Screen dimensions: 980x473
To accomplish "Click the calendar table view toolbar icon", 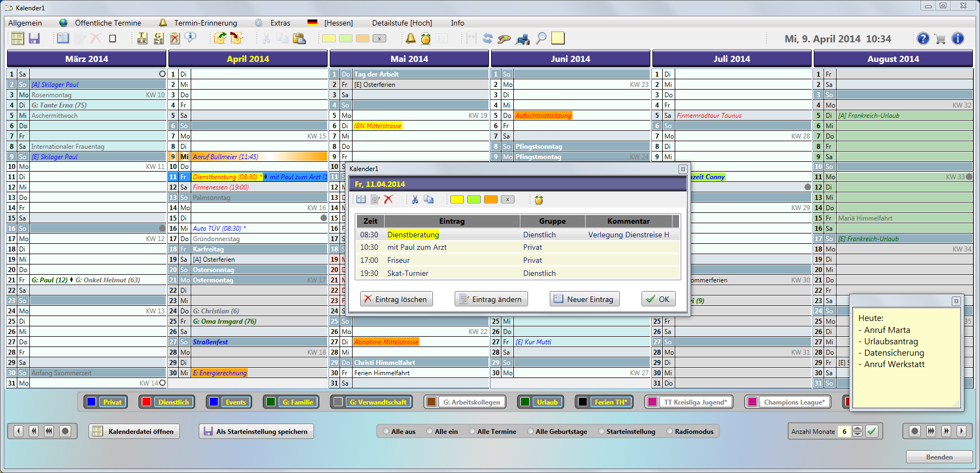I will (17, 39).
